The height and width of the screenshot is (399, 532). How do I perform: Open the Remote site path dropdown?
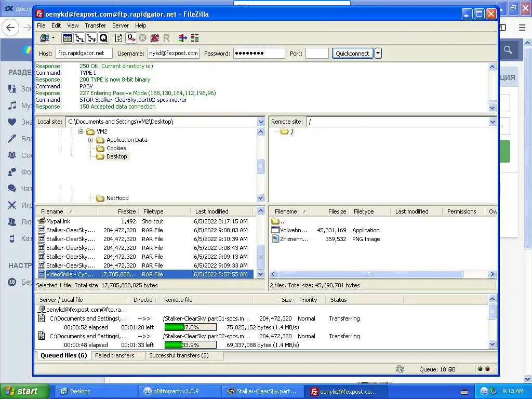point(493,122)
